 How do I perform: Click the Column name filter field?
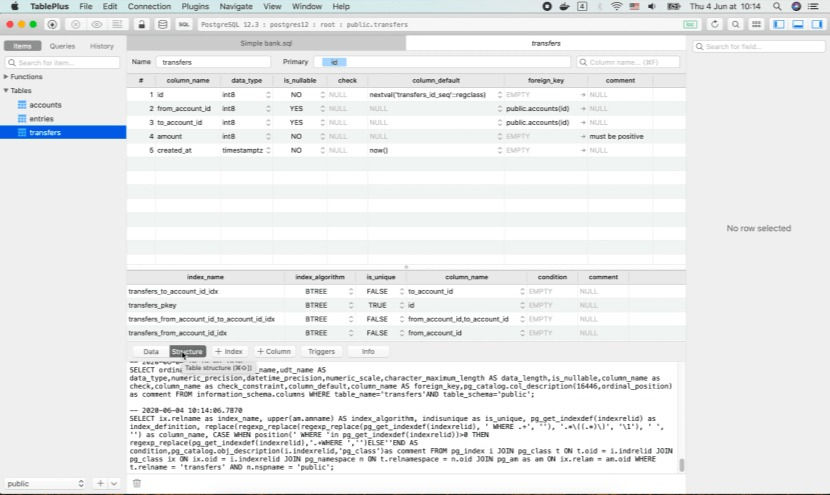[x=628, y=62]
